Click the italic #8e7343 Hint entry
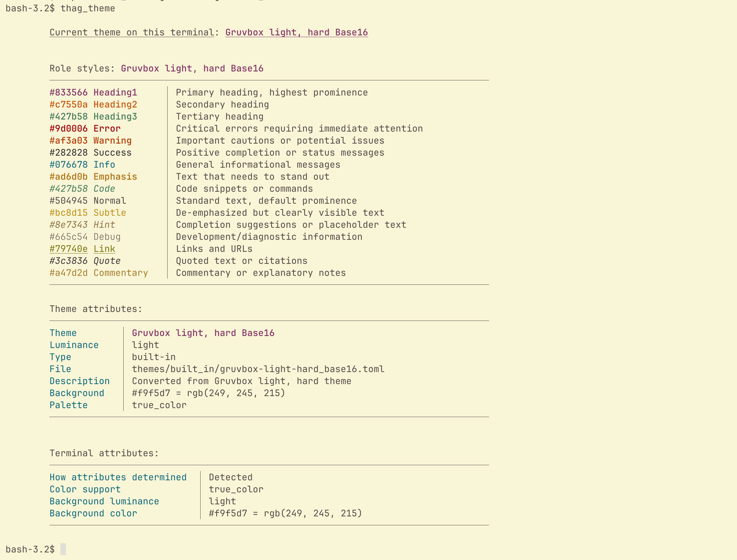This screenshot has width=737, height=560. 82,225
